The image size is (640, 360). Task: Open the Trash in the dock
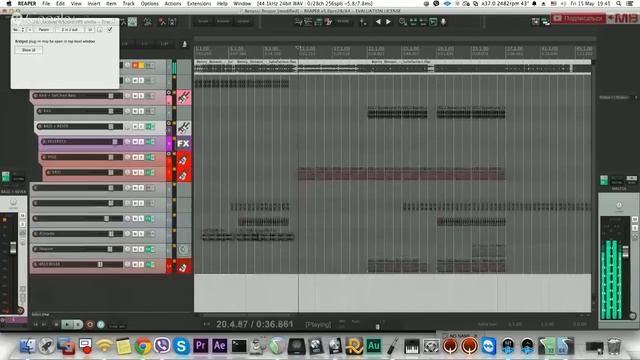(614, 346)
